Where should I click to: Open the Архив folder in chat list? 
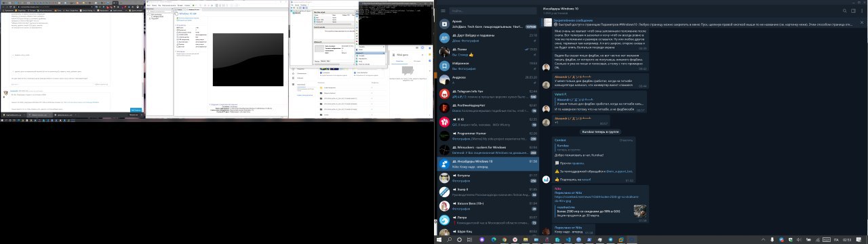[x=488, y=24]
